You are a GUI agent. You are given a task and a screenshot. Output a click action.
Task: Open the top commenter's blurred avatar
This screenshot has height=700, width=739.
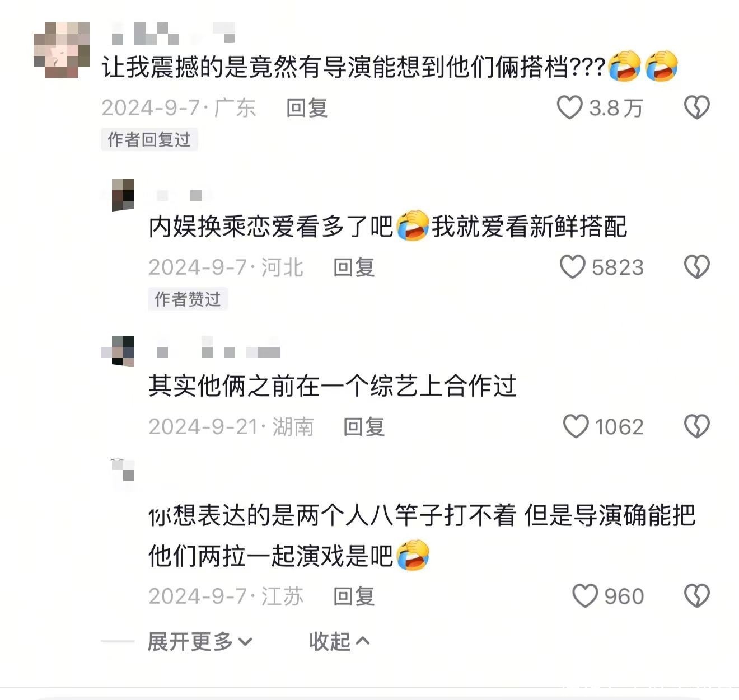62,50
